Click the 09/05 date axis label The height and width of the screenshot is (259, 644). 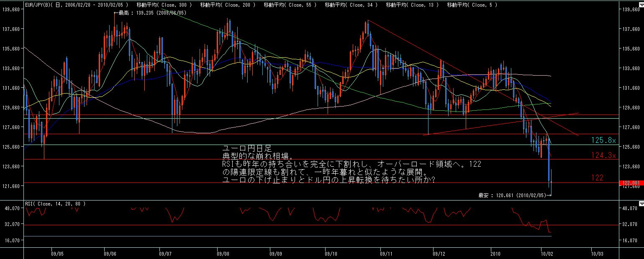point(57,253)
